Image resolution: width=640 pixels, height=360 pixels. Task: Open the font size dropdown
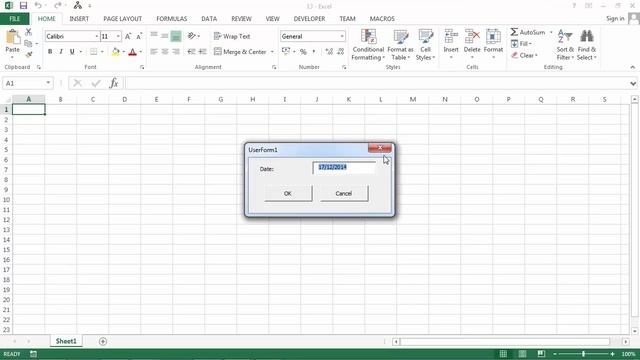coord(118,36)
